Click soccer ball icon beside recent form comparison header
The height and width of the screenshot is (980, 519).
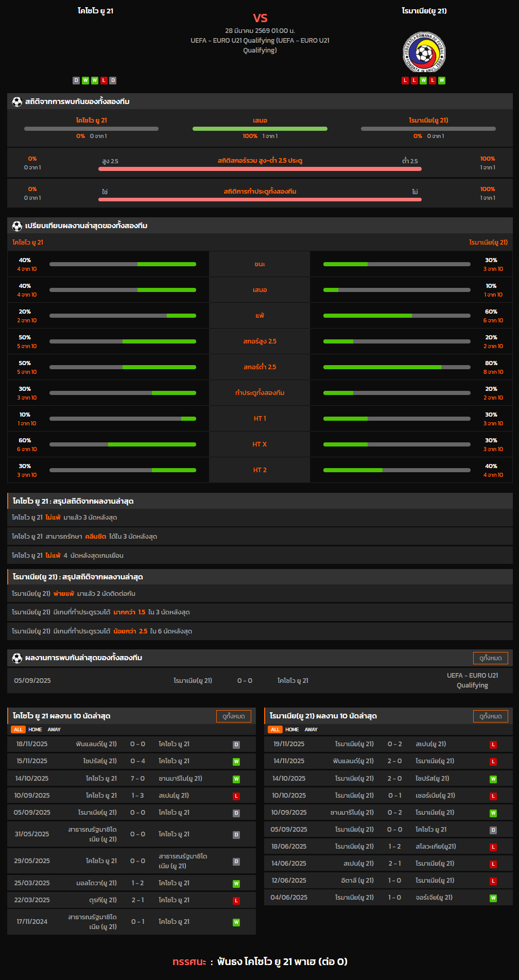pos(17,226)
